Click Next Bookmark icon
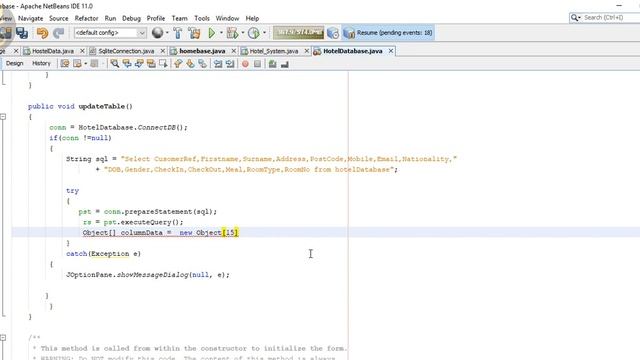 pos(190,64)
